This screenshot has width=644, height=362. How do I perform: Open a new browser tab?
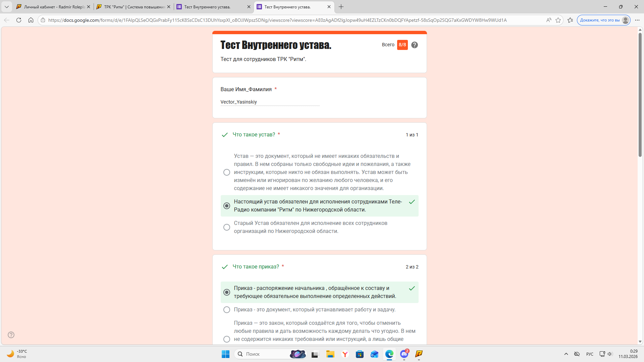pyautogui.click(x=341, y=7)
